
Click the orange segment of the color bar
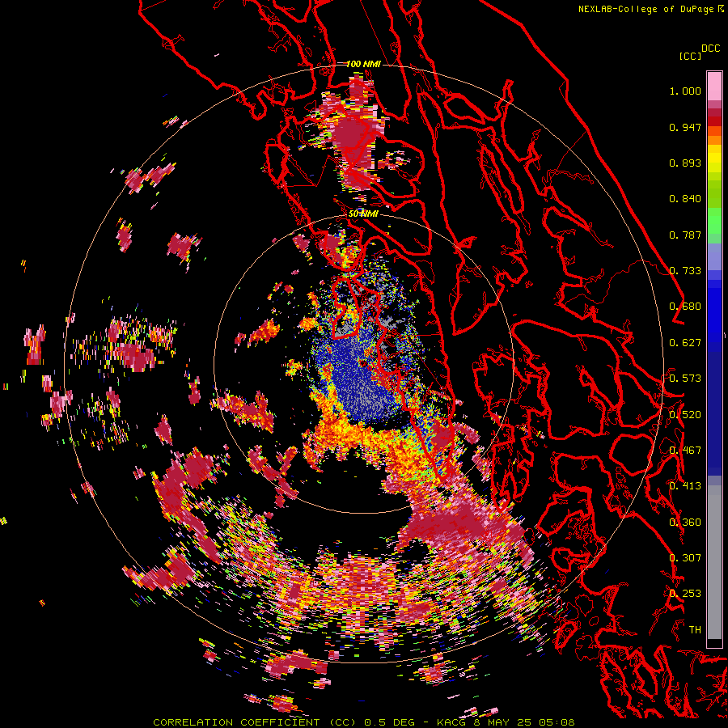[714, 140]
